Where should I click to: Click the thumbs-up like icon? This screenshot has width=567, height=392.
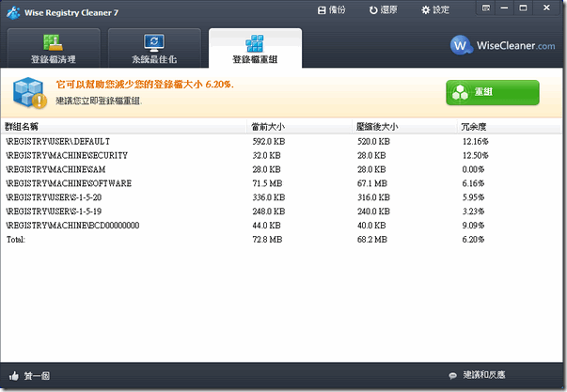14,376
